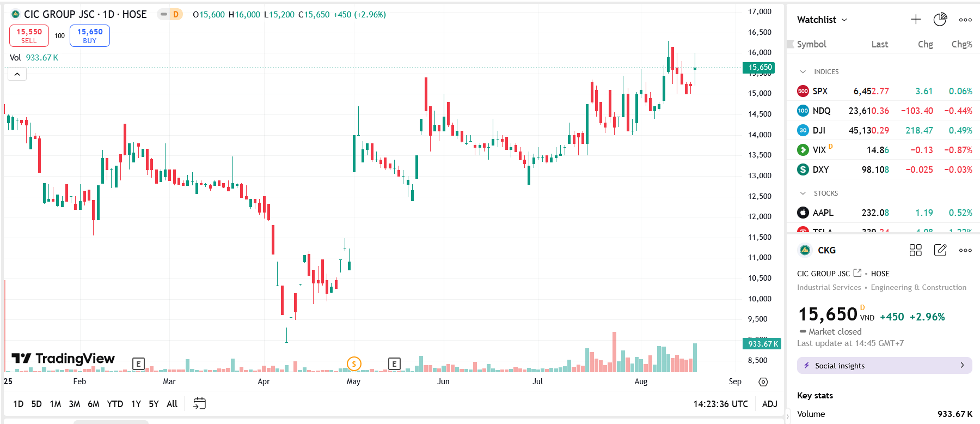
Task: Open the details panel grid layout icon
Action: [915, 250]
